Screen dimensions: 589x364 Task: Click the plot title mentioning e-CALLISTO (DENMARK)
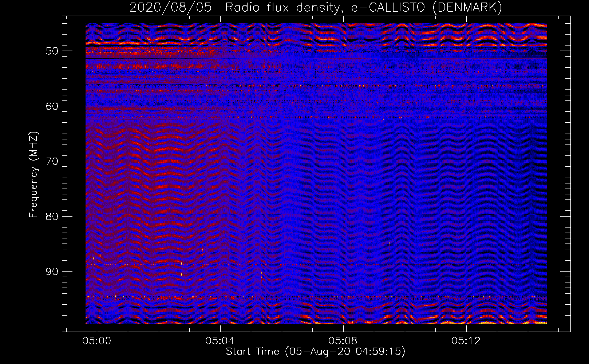pos(316,8)
